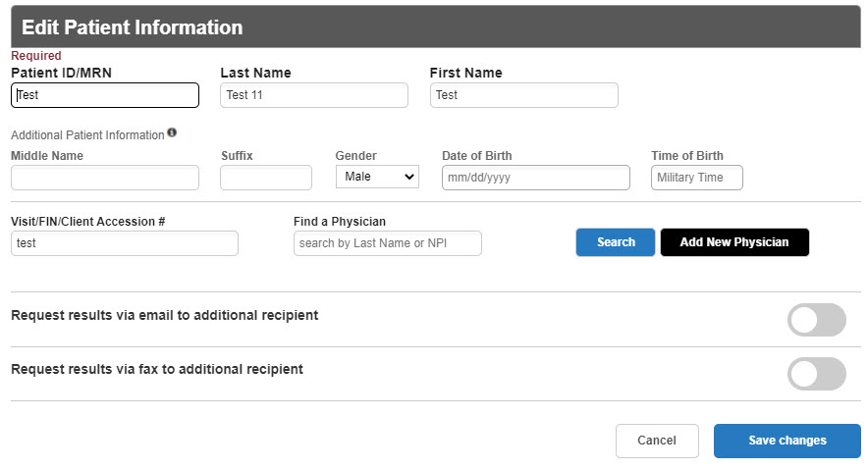Open the Gender dropdown
The image size is (868, 469).
pos(377,177)
